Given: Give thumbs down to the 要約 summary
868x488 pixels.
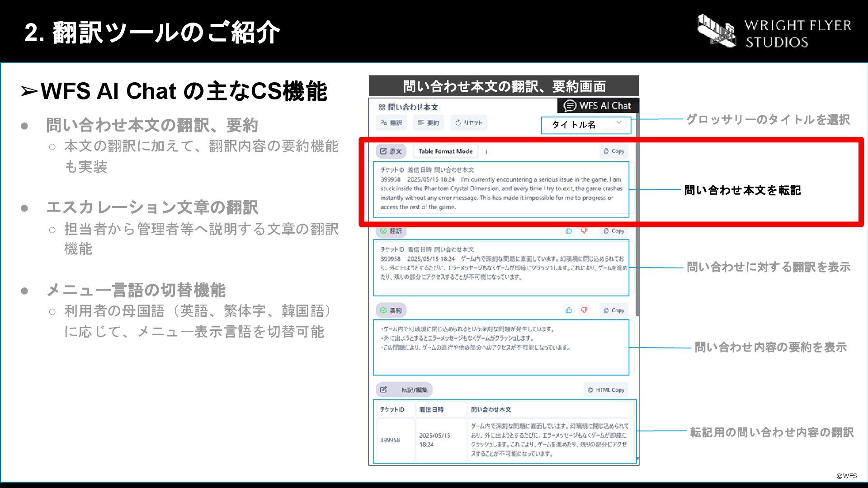Looking at the screenshot, I should [584, 310].
